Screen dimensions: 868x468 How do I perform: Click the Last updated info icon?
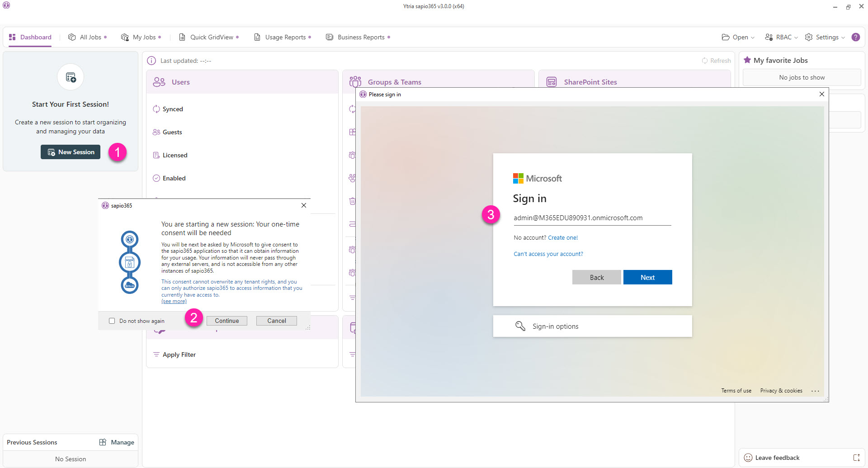tap(151, 61)
